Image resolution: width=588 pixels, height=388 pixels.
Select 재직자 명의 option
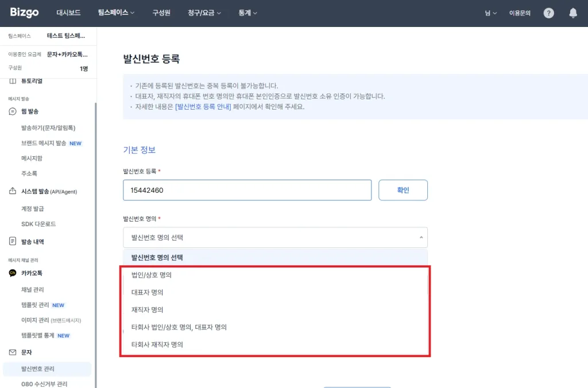tap(275, 309)
